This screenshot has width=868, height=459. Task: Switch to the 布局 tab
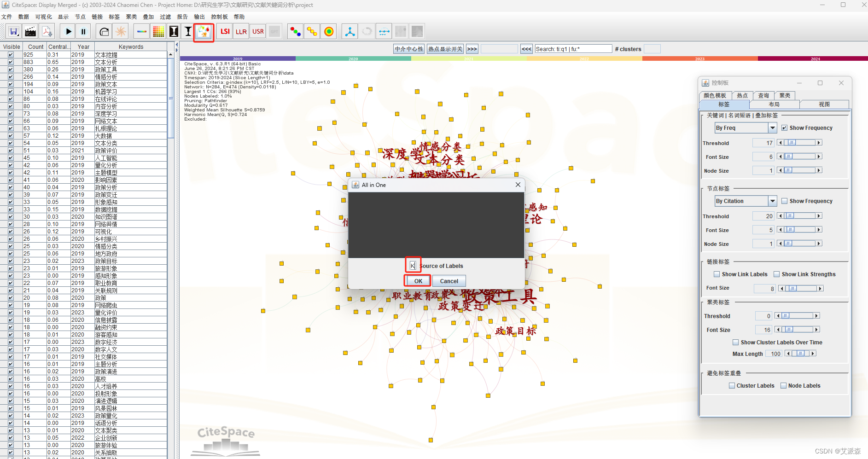tap(774, 105)
